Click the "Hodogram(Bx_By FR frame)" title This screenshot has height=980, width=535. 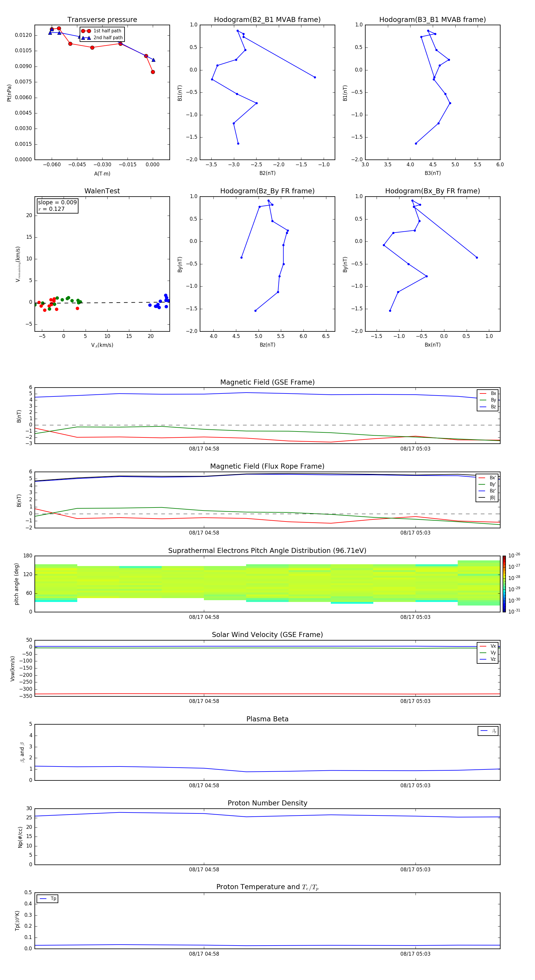coord(432,191)
